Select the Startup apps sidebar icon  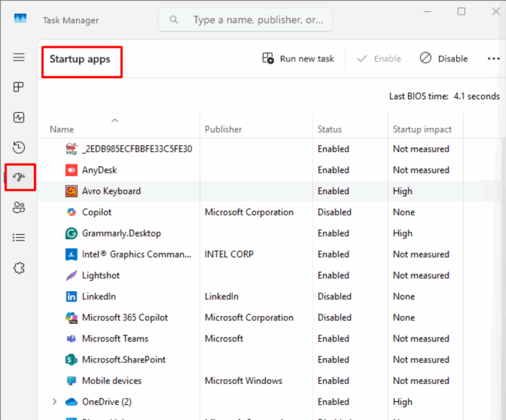click(x=19, y=177)
